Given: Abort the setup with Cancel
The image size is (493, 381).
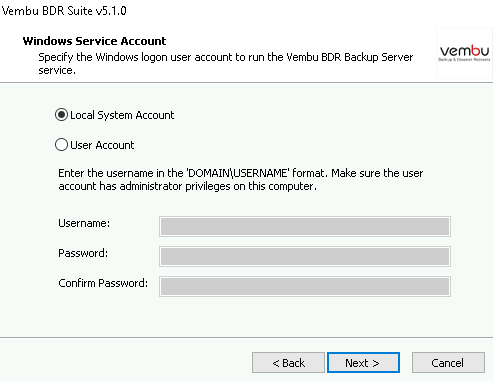Looking at the screenshot, I should click(448, 363).
